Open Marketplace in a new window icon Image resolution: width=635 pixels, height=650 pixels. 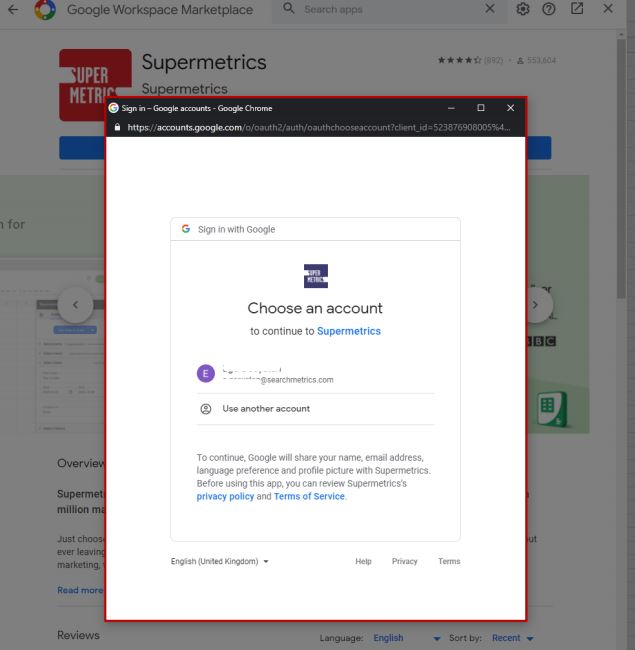click(x=577, y=9)
